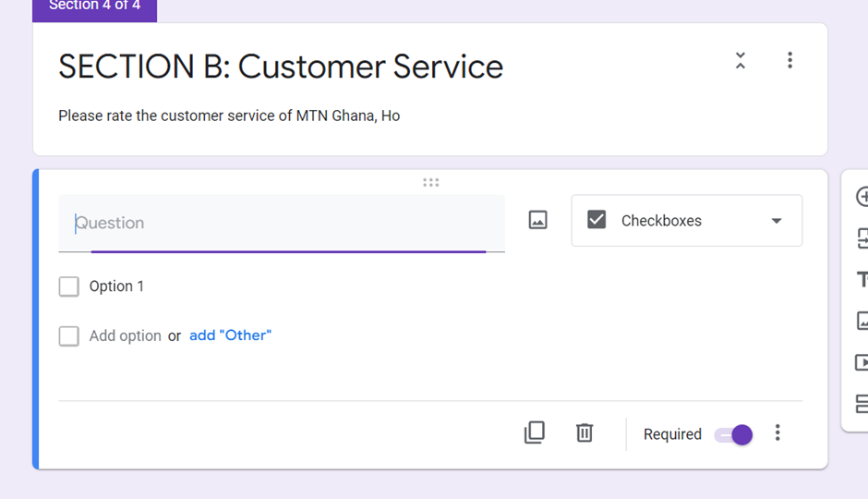Grab the question drag handle dots
The width and height of the screenshot is (868, 499).
click(430, 182)
